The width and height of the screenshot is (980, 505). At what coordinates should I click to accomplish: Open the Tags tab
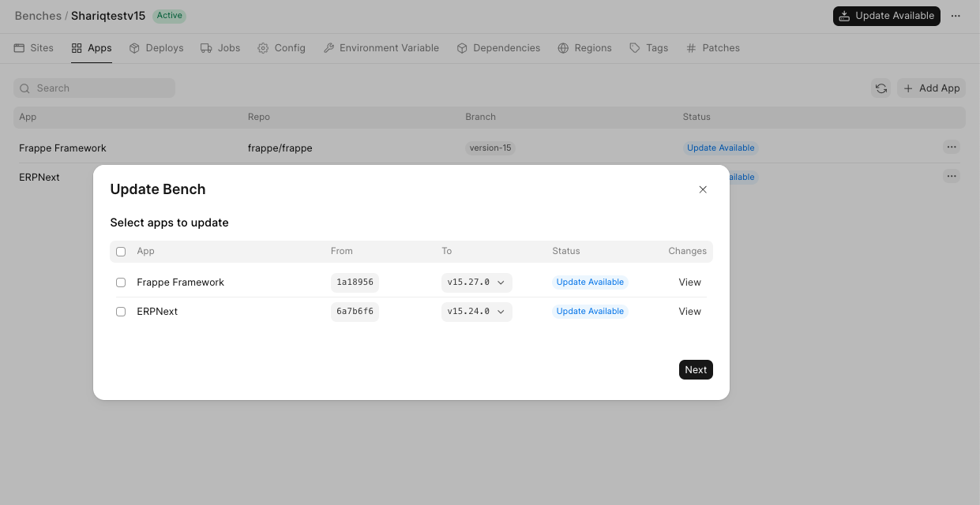[x=649, y=48]
